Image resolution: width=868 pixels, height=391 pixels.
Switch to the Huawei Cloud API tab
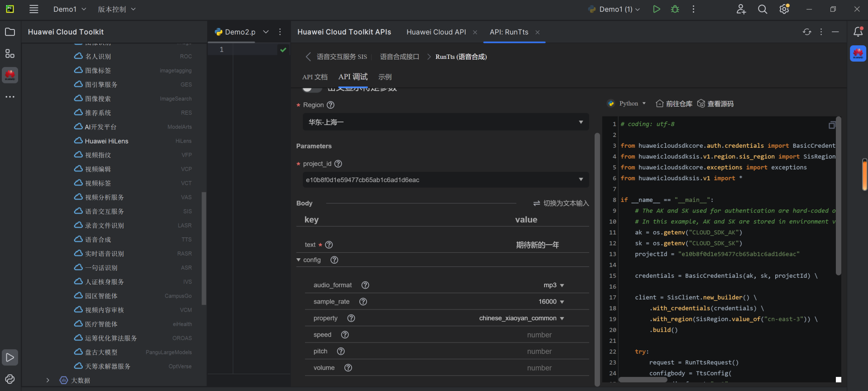[436, 32]
